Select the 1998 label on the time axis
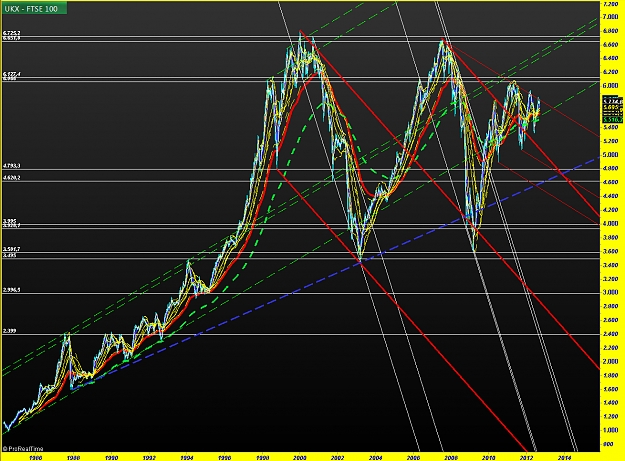 pyautogui.click(x=262, y=458)
